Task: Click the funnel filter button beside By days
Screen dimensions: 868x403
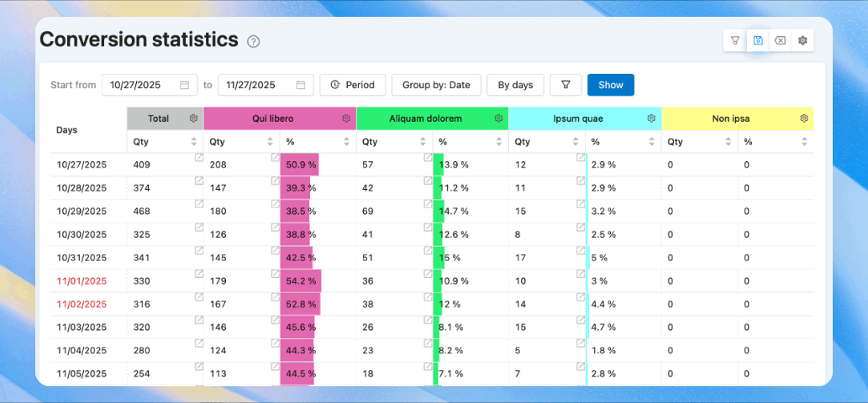Action: pos(566,85)
